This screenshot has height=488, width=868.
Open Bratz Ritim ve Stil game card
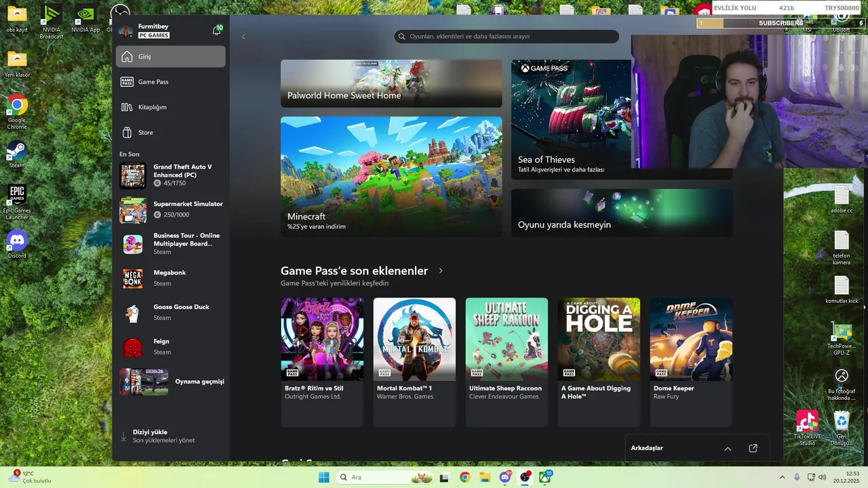322,362
